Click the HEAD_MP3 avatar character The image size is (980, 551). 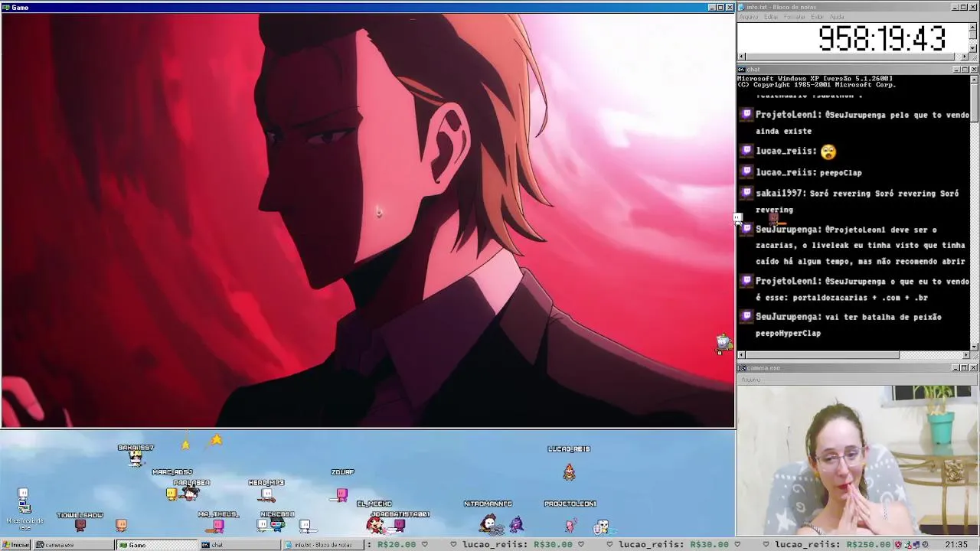click(266, 495)
